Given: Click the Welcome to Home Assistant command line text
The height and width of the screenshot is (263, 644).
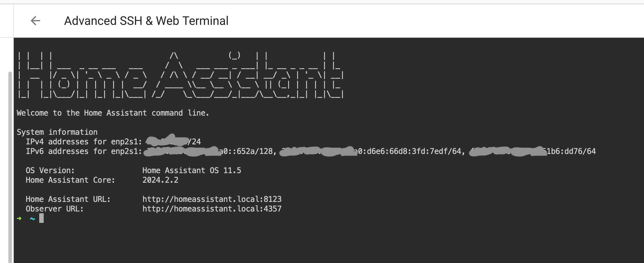Looking at the screenshot, I should pyautogui.click(x=113, y=113).
